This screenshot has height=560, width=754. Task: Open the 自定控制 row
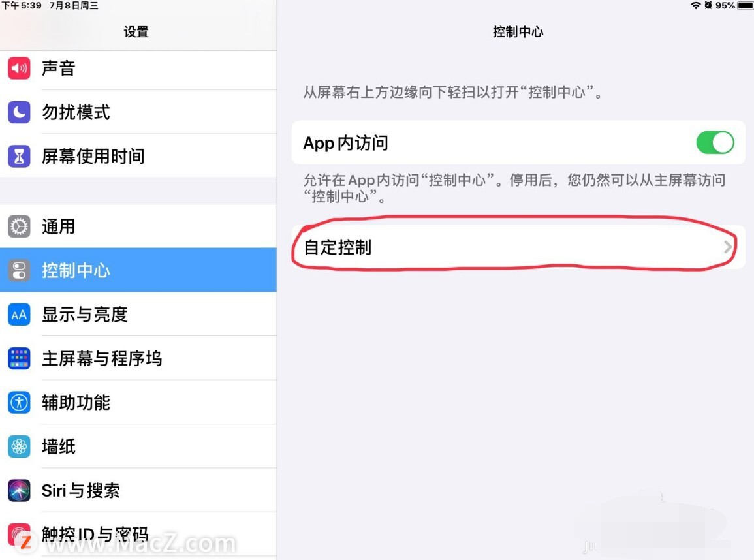click(518, 247)
